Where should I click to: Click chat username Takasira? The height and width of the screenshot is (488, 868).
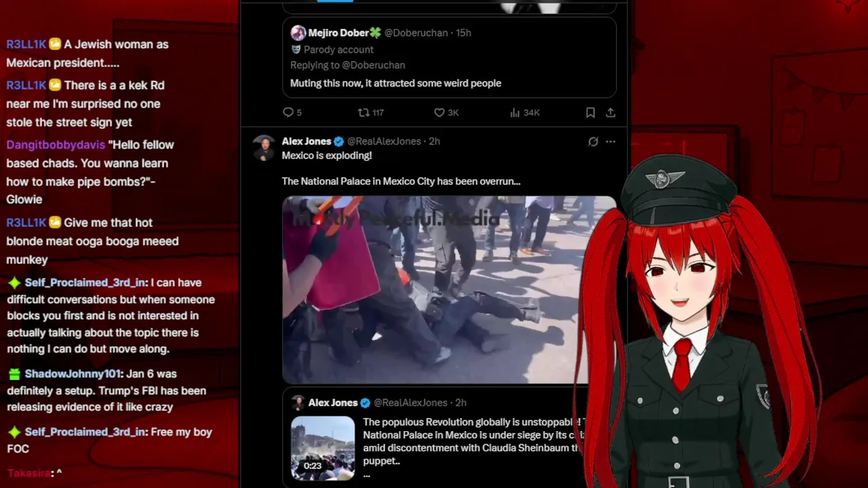pos(28,473)
